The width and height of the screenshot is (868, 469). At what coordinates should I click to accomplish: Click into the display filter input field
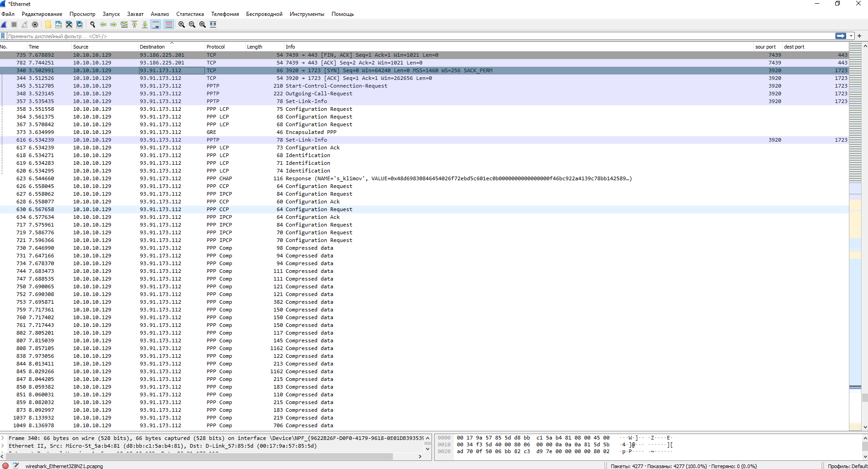[x=409, y=36]
